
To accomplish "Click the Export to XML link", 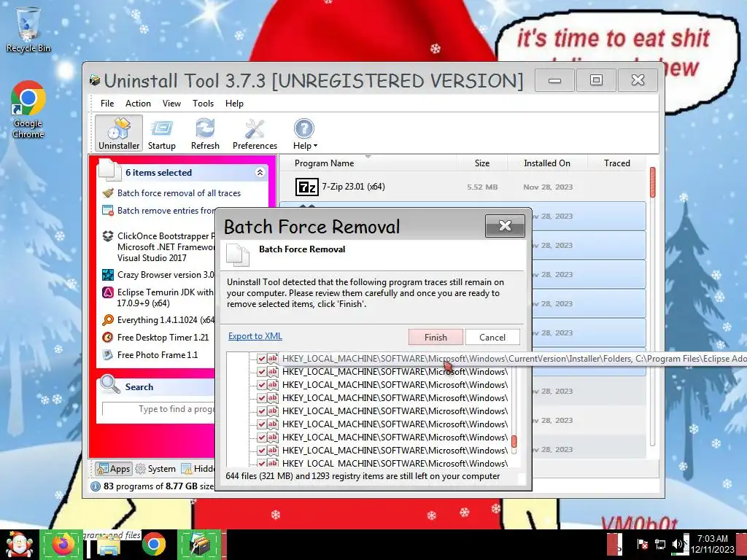I will (255, 336).
